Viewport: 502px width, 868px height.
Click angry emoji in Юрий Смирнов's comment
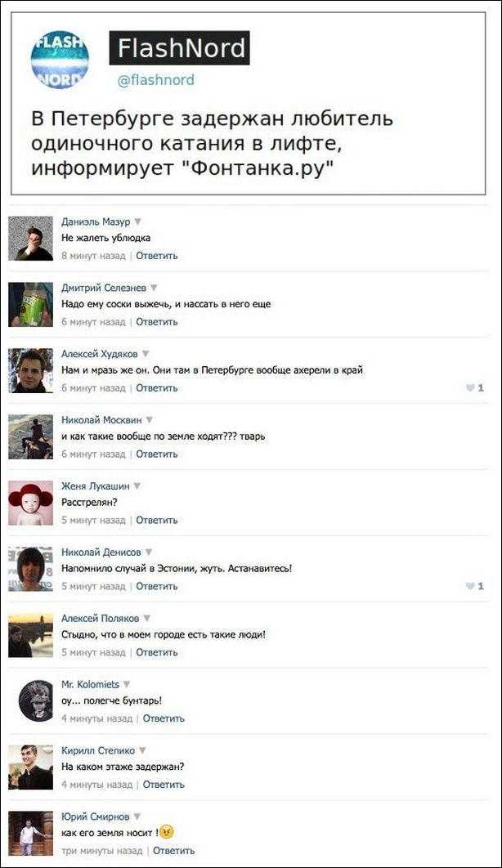(167, 832)
